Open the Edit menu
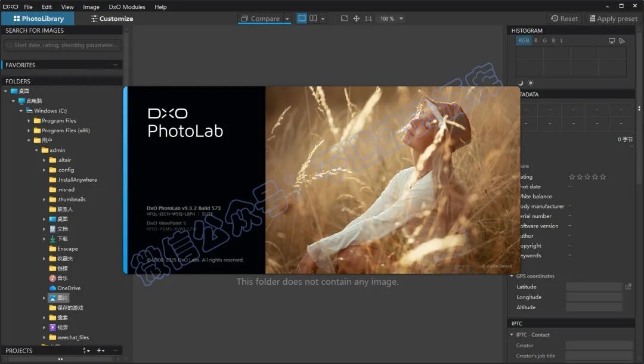This screenshot has height=364, width=644. click(x=47, y=7)
